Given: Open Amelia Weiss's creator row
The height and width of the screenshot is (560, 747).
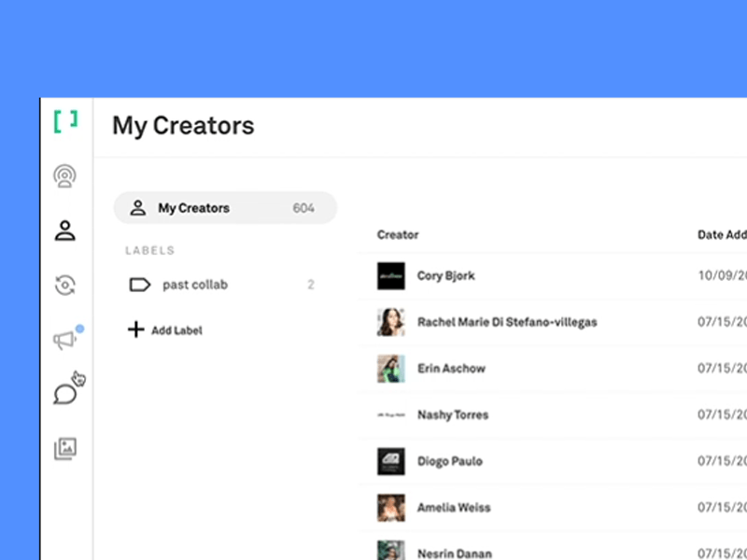Looking at the screenshot, I should pos(453,508).
